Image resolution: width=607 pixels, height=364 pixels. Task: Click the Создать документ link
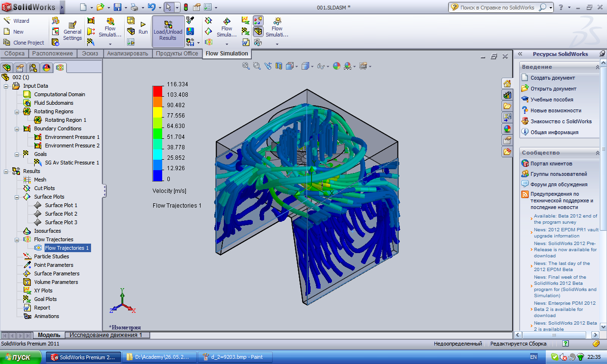tap(552, 78)
